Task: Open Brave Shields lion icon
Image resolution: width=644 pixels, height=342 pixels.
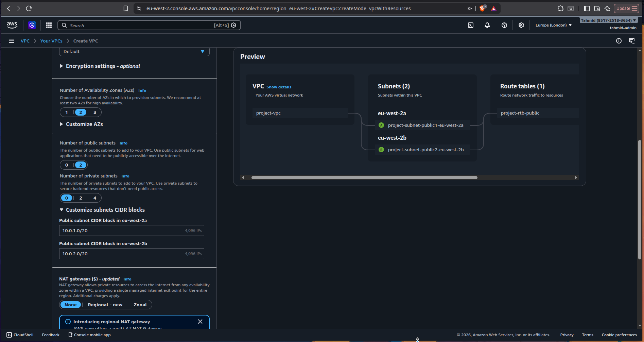Action: click(483, 8)
